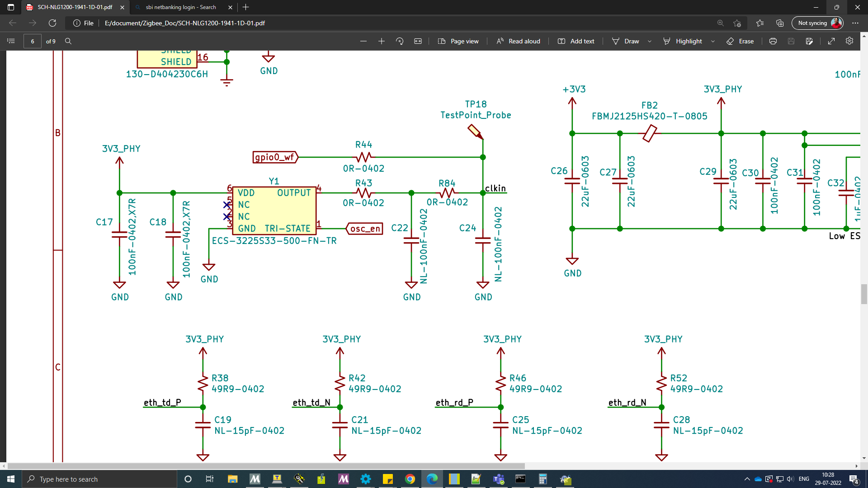Image resolution: width=868 pixels, height=488 pixels.
Task: Open a new browser tab
Action: point(245,7)
